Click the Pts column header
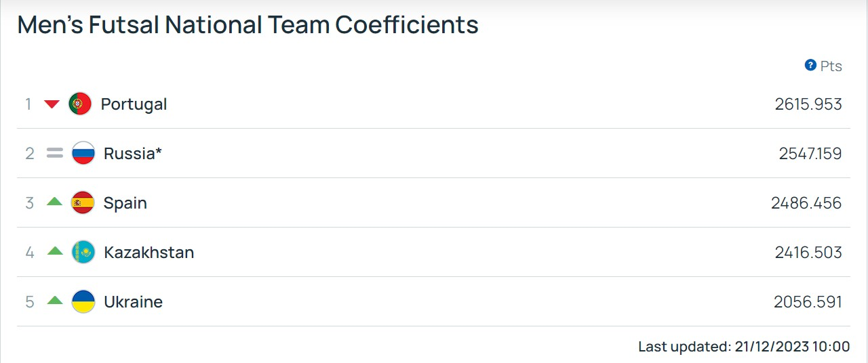868x363 pixels. tap(831, 66)
